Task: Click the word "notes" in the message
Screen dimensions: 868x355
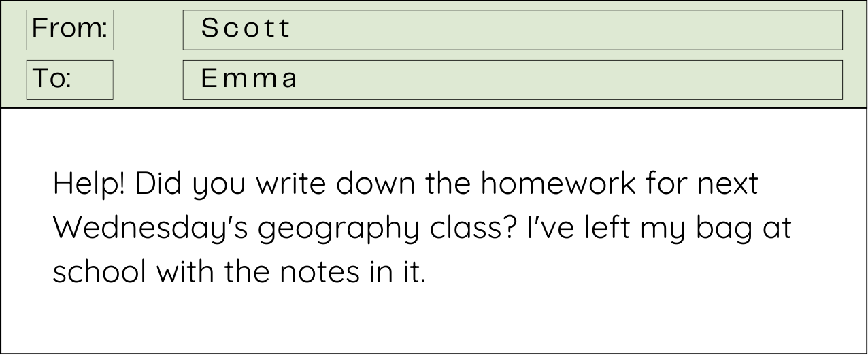Action: point(314,273)
